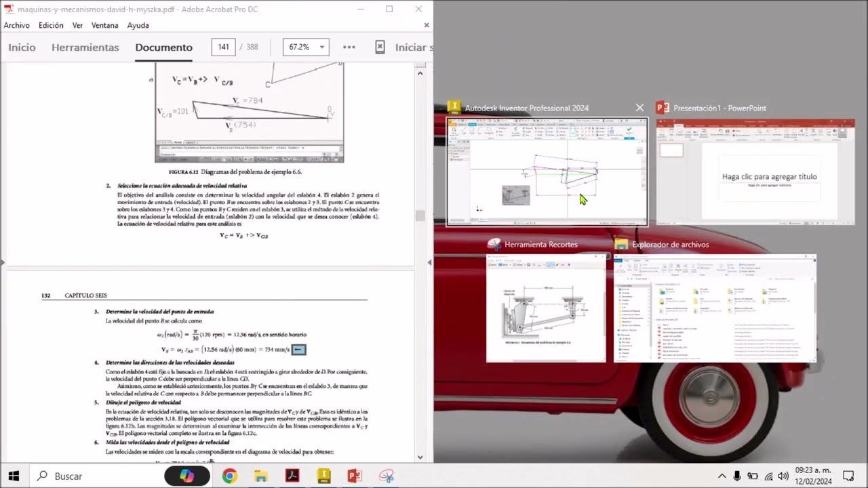Open the three-dots more tools menu
Viewport: 868px width, 488px height.
click(x=349, y=47)
